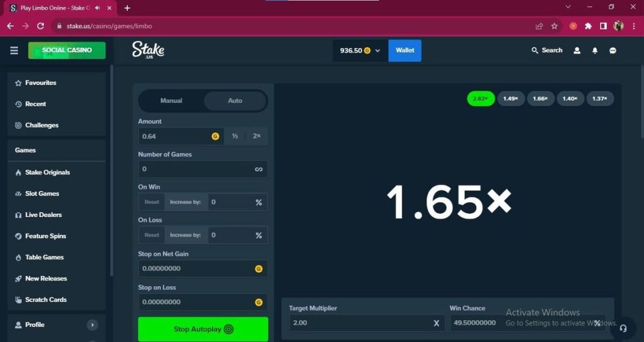Share this page icon in address bar

pos(539,26)
